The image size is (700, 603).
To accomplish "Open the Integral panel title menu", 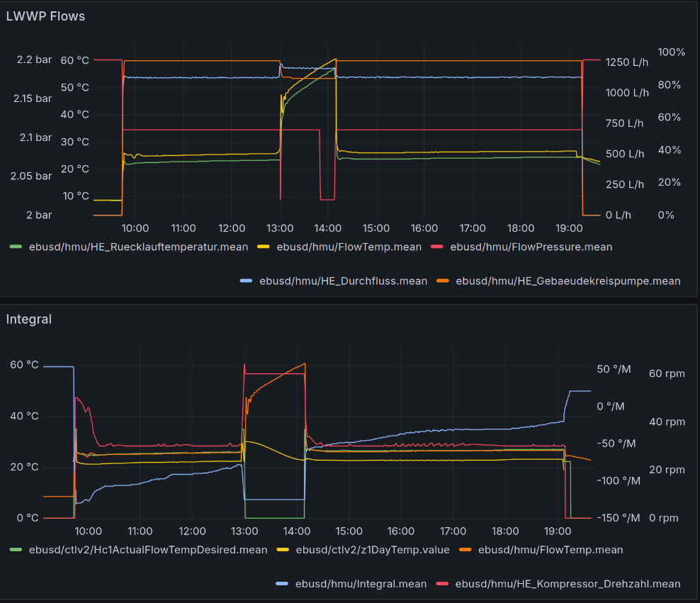I will [28, 320].
